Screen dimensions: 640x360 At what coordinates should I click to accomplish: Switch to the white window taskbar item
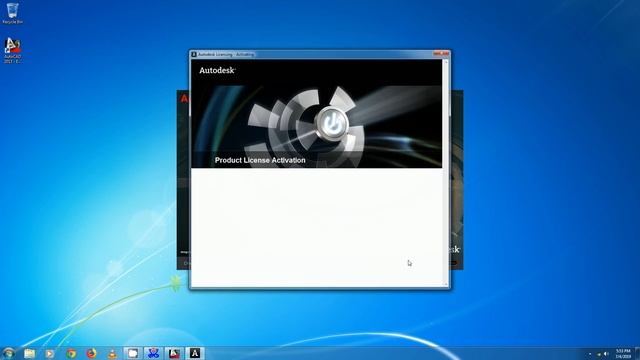click(x=133, y=353)
